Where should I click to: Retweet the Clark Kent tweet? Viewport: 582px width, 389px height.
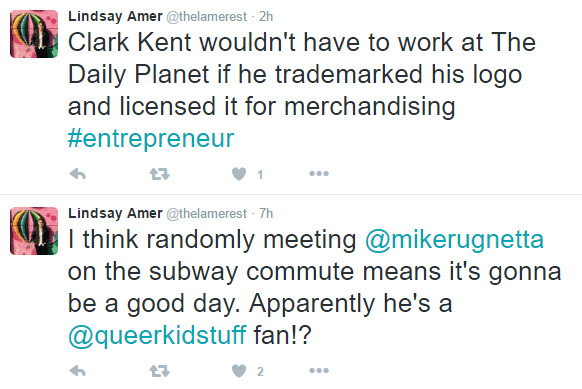coord(160,174)
